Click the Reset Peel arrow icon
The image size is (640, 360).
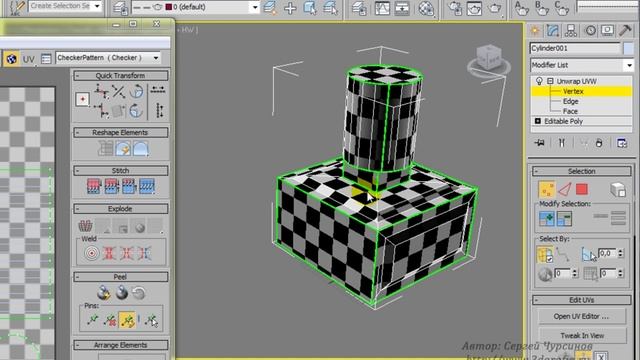click(x=139, y=293)
